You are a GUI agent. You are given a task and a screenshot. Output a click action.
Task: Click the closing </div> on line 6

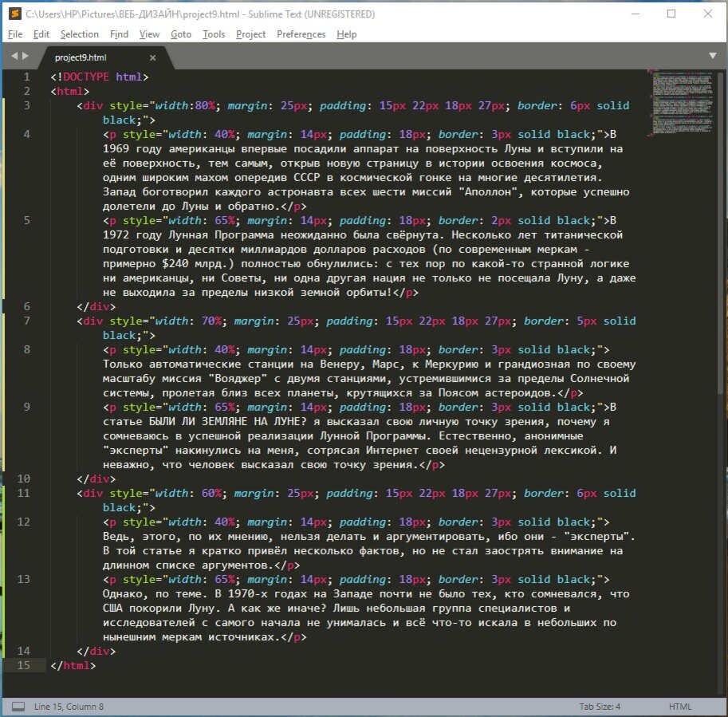tap(96, 306)
